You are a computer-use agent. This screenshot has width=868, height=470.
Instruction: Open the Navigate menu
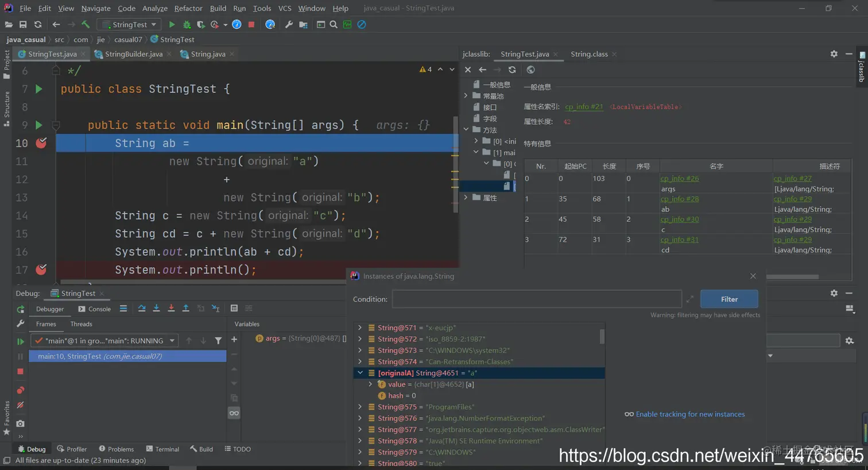[96, 8]
